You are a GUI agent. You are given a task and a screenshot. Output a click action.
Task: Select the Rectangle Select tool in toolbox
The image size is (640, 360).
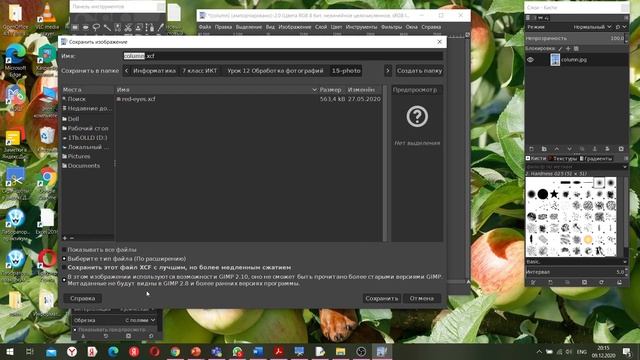75,27
